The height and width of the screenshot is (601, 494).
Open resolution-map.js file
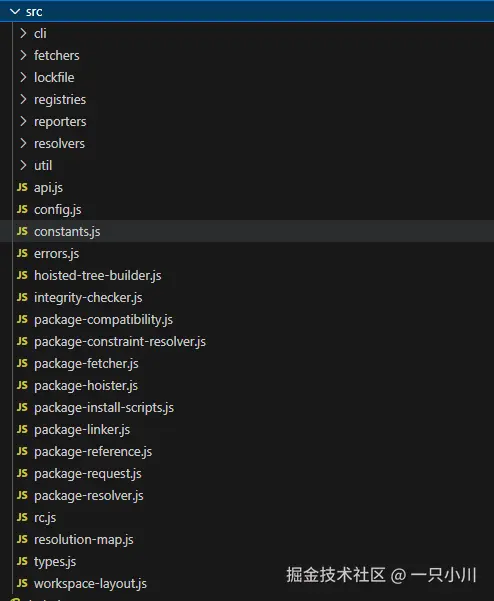point(84,539)
